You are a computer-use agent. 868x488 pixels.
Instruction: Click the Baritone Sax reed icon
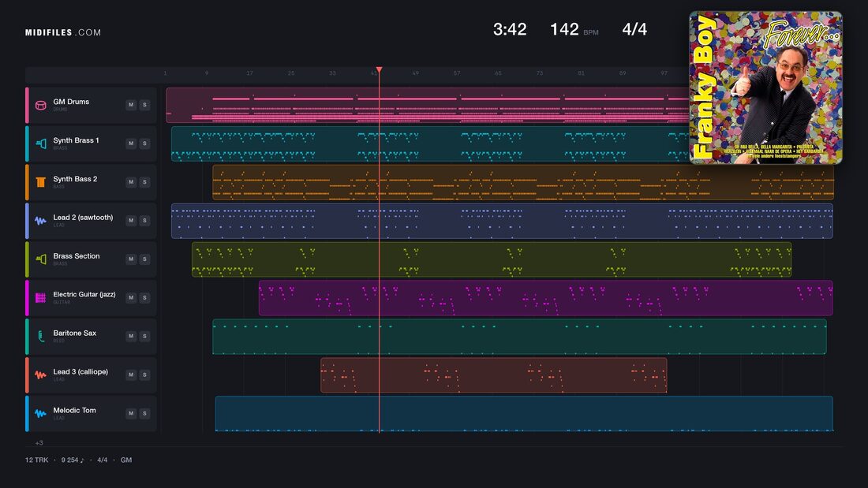tap(40, 337)
